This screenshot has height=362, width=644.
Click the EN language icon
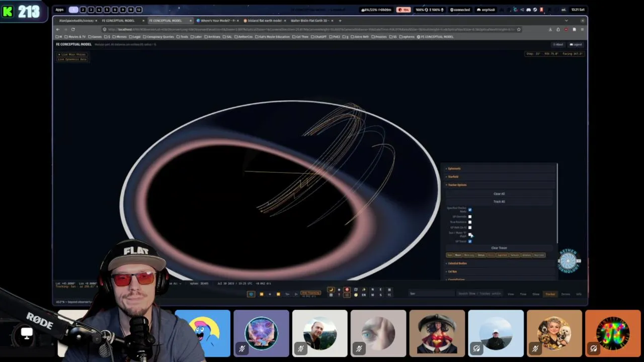point(363,295)
